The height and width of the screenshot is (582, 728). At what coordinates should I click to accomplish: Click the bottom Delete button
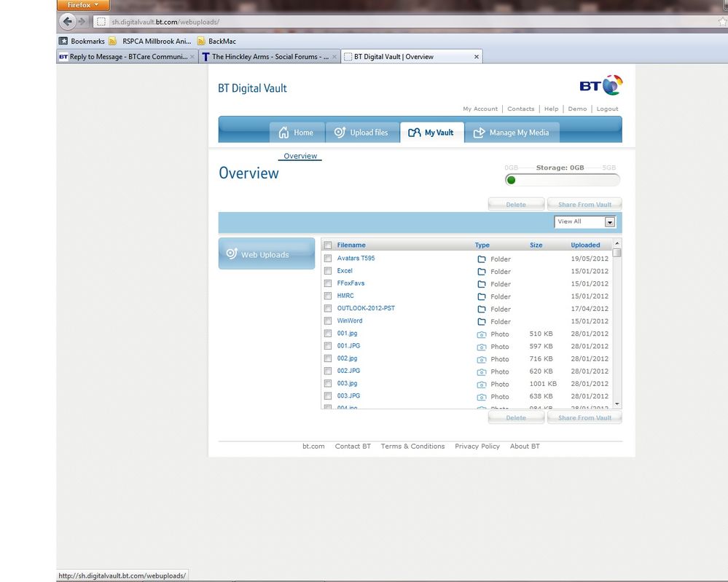pyautogui.click(x=516, y=417)
